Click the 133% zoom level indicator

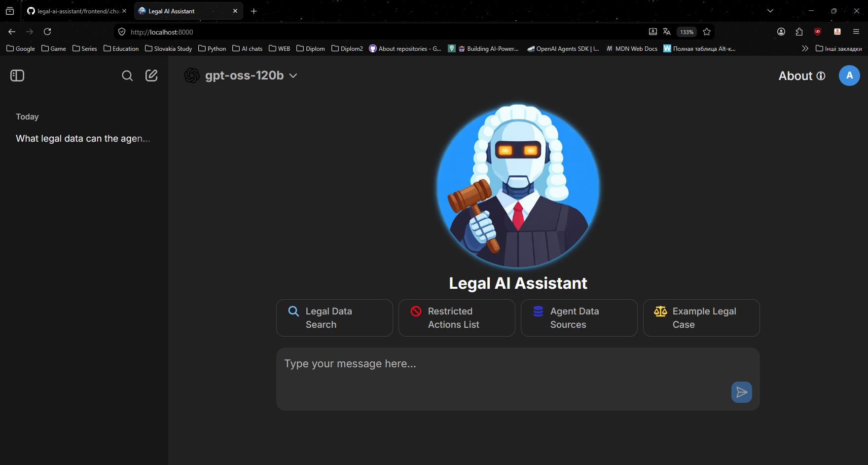pyautogui.click(x=687, y=32)
